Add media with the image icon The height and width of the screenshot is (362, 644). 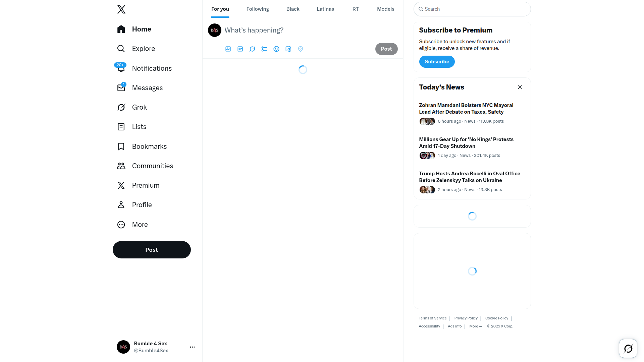click(x=228, y=49)
